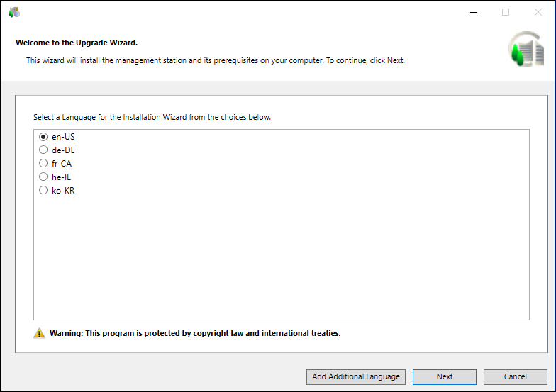Cancel the upgrade installation
The image size is (556, 392).
[516, 377]
